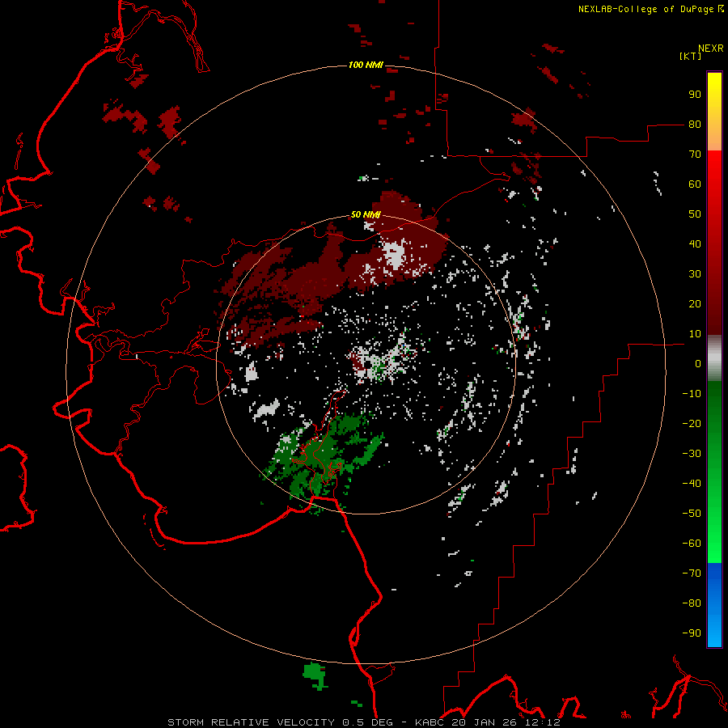This screenshot has height=728, width=728.
Task: Click the NEXLAB-College of DuPage watermark text
Action: pos(651,9)
